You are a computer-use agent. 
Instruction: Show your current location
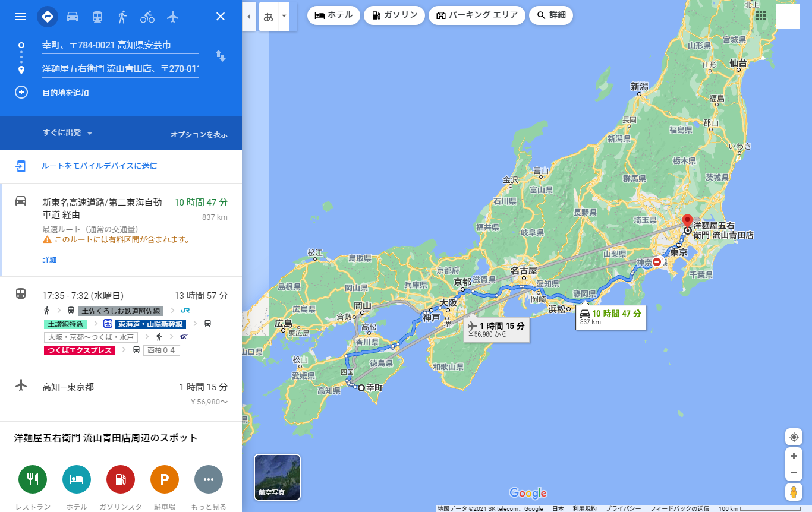tap(794, 437)
